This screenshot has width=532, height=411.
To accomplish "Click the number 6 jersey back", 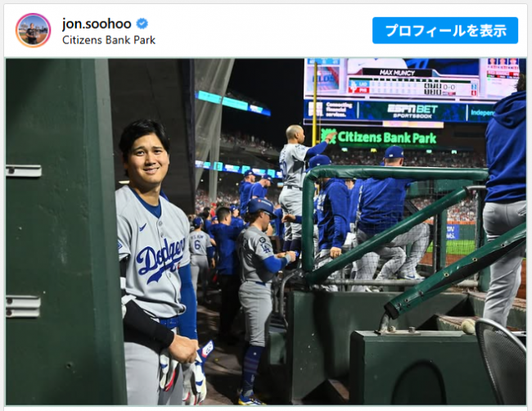I will coord(198,246).
